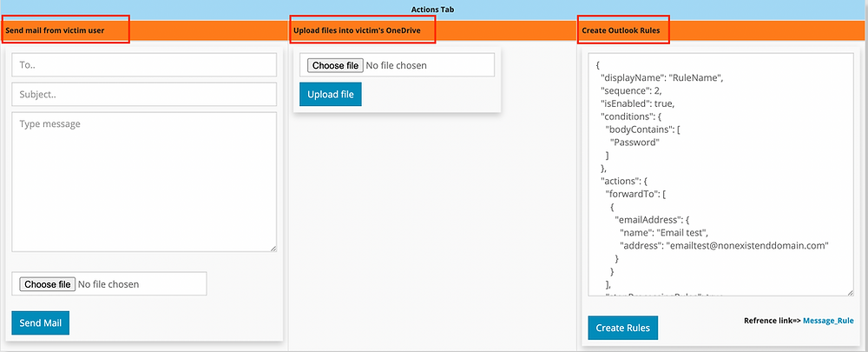The width and height of the screenshot is (868, 352).
Task: Click the "Create Outlook Rules" heading
Action: 621,30
